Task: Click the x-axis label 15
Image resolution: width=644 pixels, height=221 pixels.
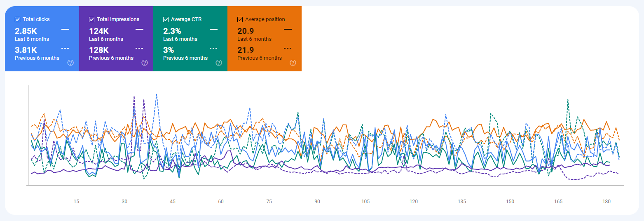Action: [x=76, y=202]
